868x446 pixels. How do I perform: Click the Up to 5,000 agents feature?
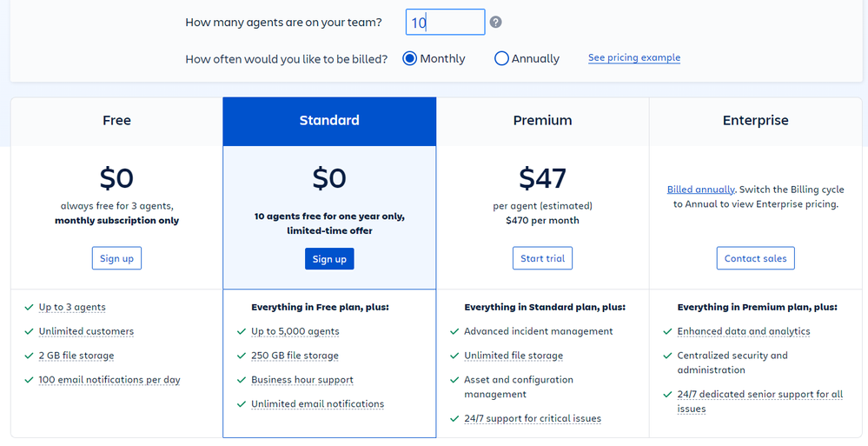tap(295, 331)
